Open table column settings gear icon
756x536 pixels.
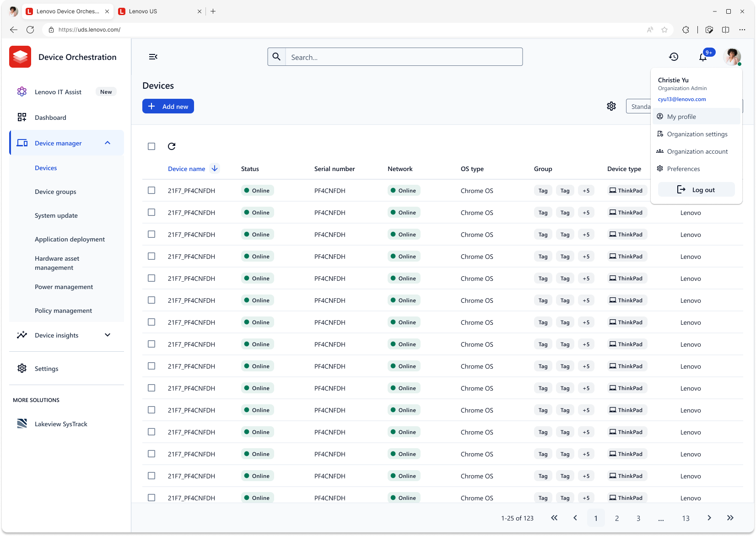click(x=611, y=106)
